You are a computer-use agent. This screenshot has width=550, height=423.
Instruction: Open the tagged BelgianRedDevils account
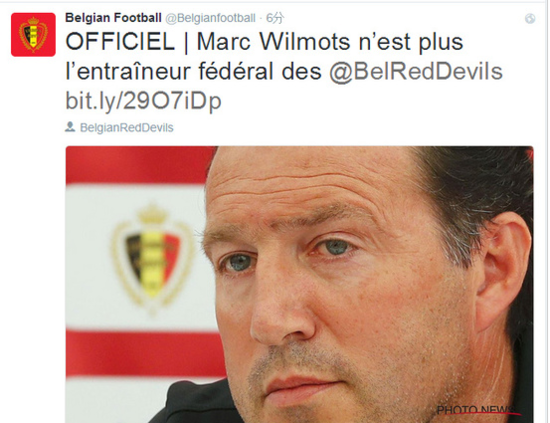(x=127, y=127)
